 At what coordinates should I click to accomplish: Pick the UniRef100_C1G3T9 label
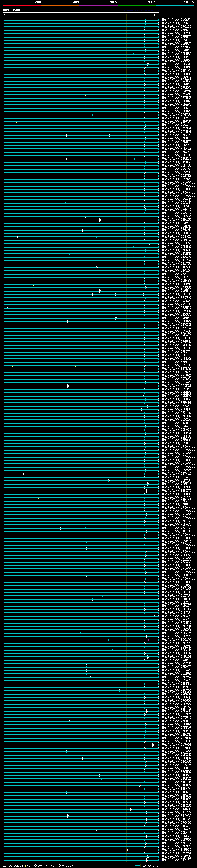[177, 78]
